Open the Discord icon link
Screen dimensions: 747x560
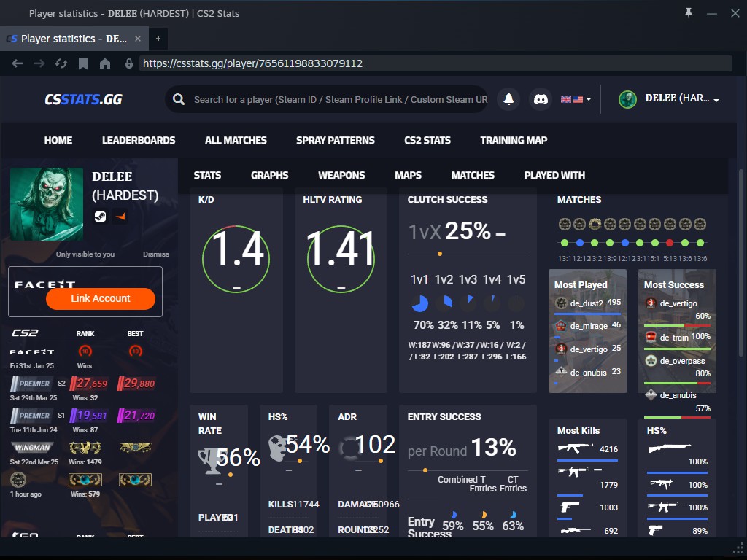(541, 99)
